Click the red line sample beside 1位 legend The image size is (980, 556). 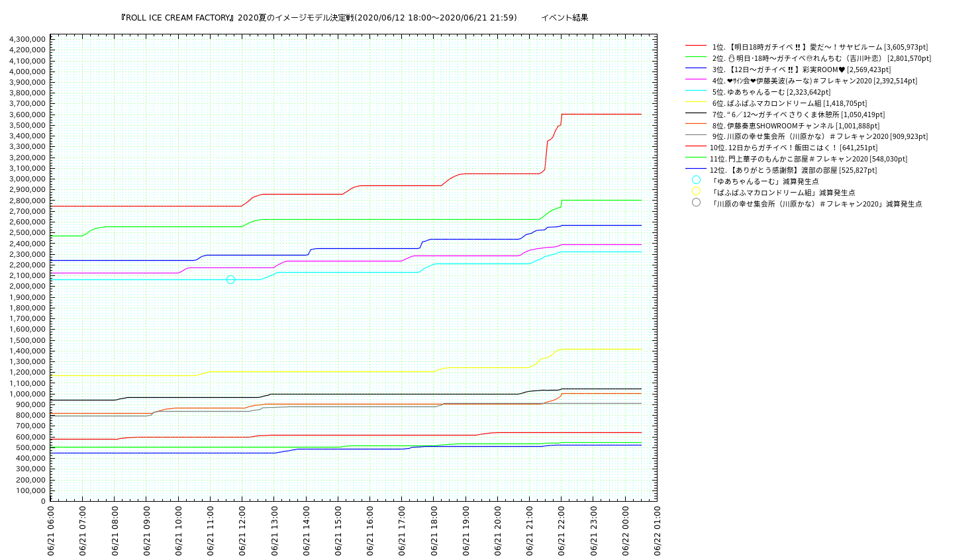[696, 46]
